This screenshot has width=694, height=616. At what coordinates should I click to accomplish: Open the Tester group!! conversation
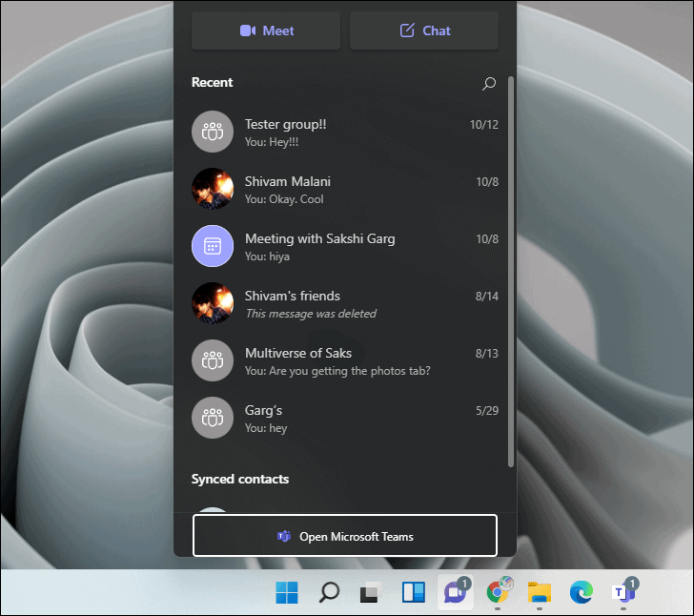[345, 132]
